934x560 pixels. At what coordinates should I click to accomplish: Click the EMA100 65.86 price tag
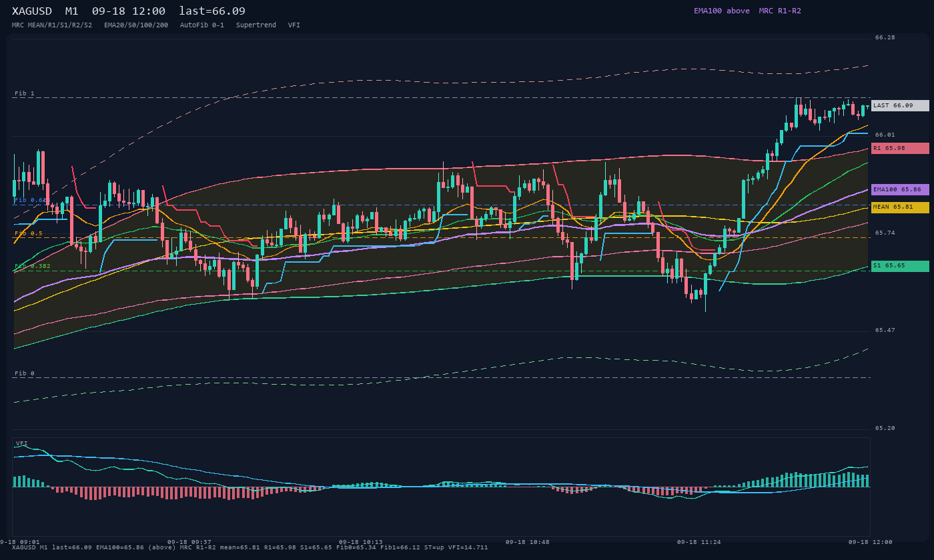[900, 189]
